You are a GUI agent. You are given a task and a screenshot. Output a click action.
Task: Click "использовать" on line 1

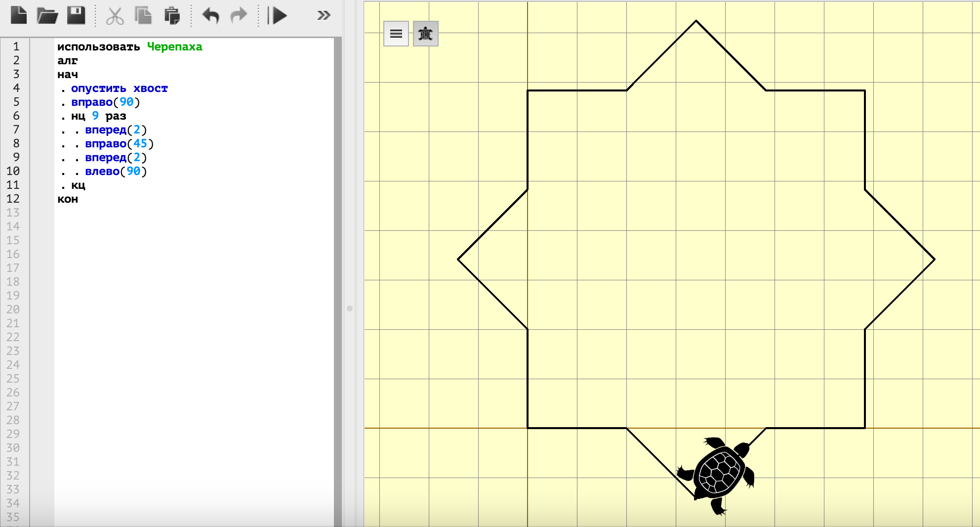tap(99, 46)
